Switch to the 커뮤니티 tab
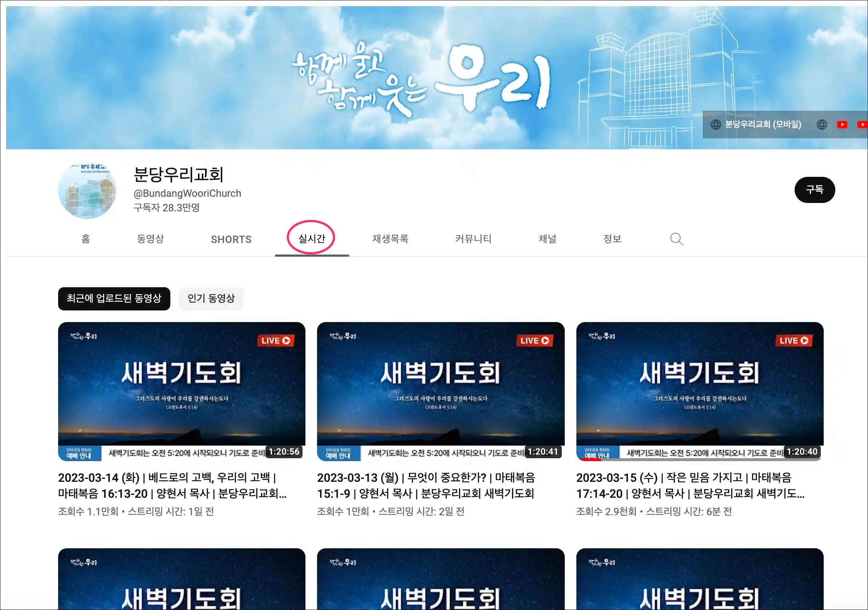868x610 pixels. point(473,239)
